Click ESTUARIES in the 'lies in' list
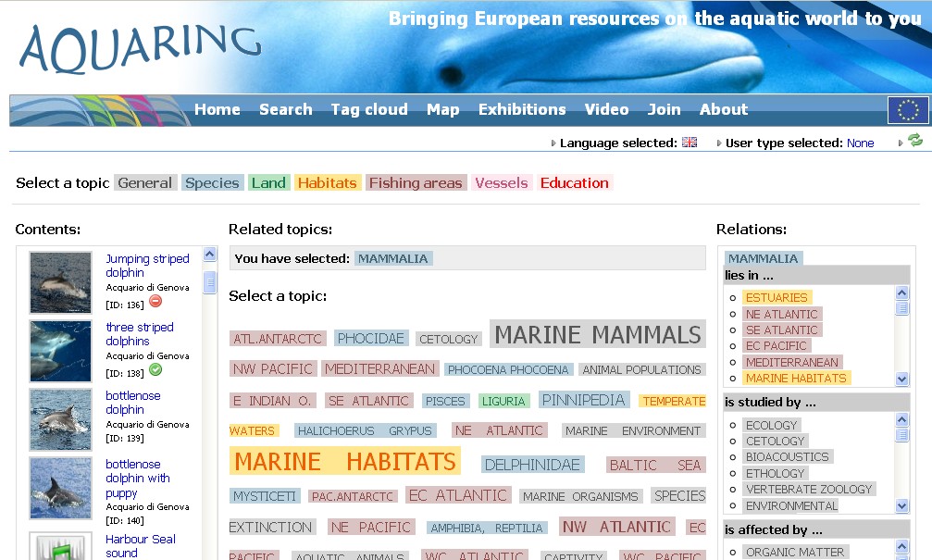932x560 pixels. [x=777, y=297]
